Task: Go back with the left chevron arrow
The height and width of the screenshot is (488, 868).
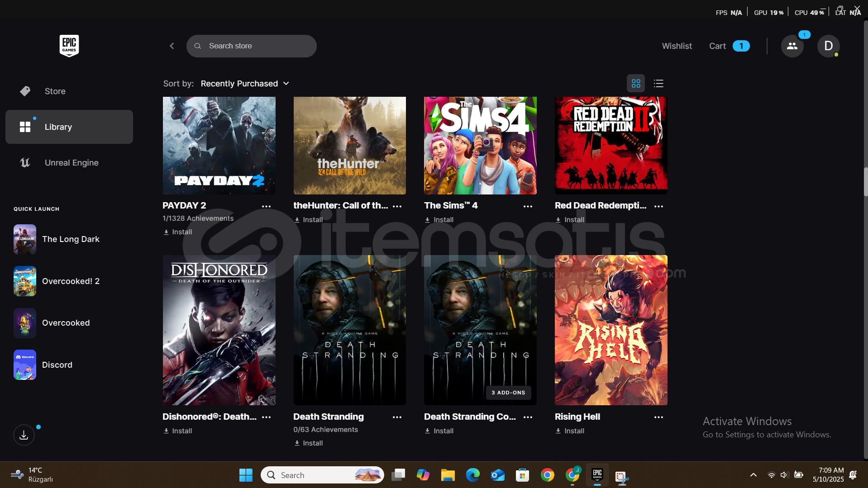Action: (172, 46)
